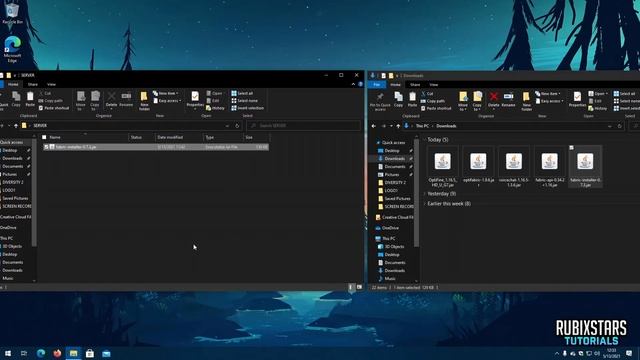This screenshot has height=360, width=640.
Task: Open Recycle Bin on desktop
Action: tap(12, 13)
